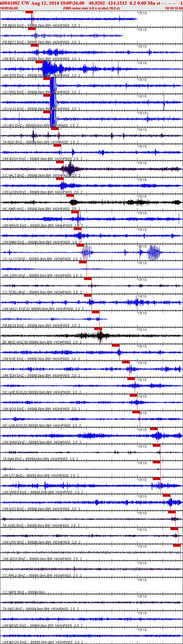183x644 pixels.
Task: Click the UW RVC EHZ trace label
Action: point(42,59)
